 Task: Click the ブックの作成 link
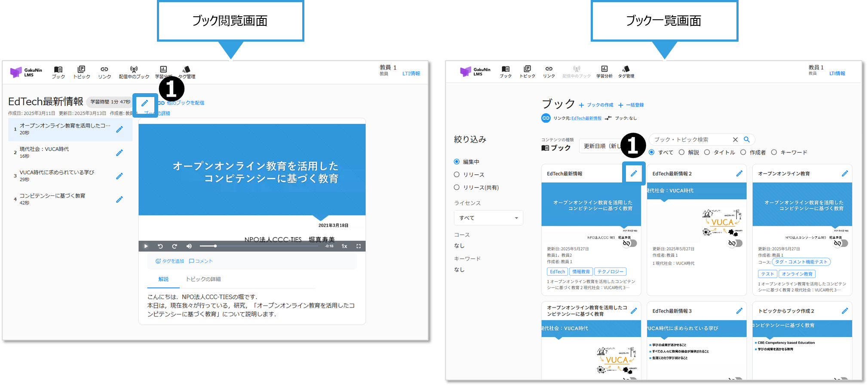tap(596, 105)
